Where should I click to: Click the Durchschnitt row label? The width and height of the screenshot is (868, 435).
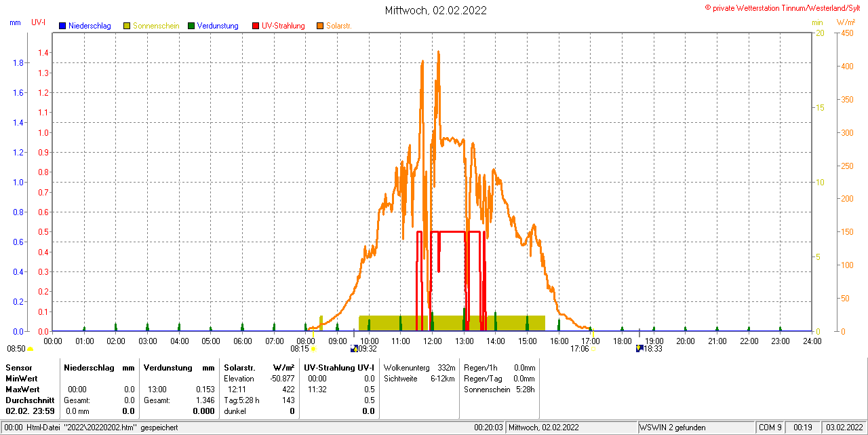(29, 400)
